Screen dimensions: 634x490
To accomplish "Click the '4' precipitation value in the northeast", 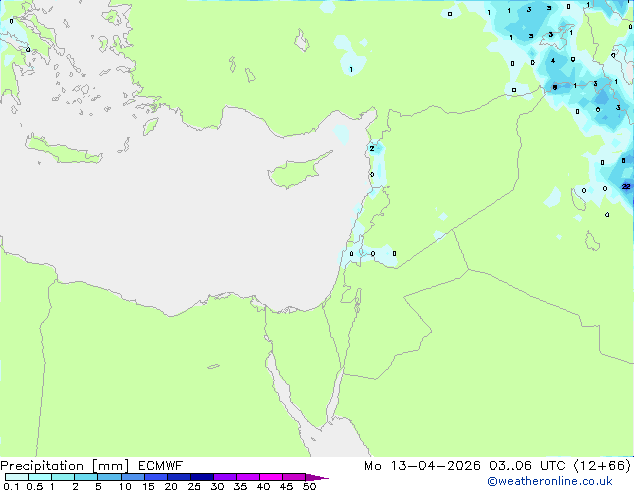I will (553, 61).
